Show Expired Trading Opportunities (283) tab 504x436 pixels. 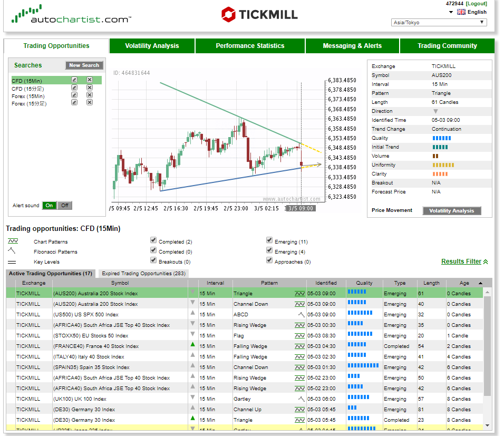[x=144, y=273]
